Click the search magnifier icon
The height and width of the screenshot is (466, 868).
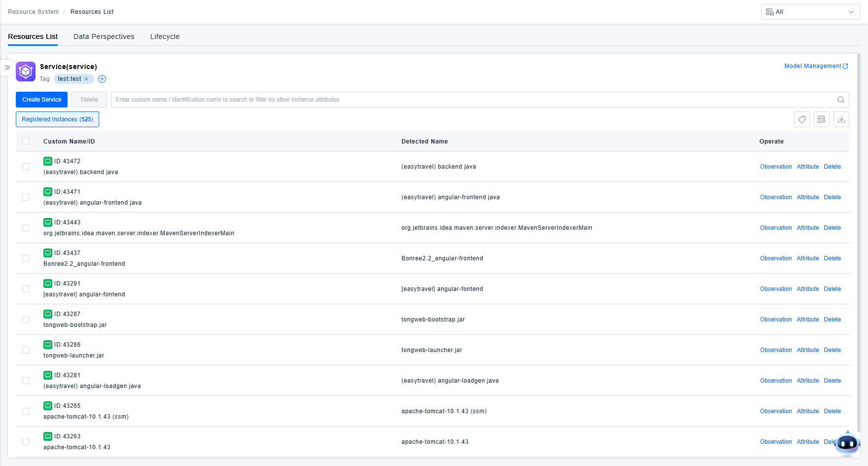tap(841, 100)
